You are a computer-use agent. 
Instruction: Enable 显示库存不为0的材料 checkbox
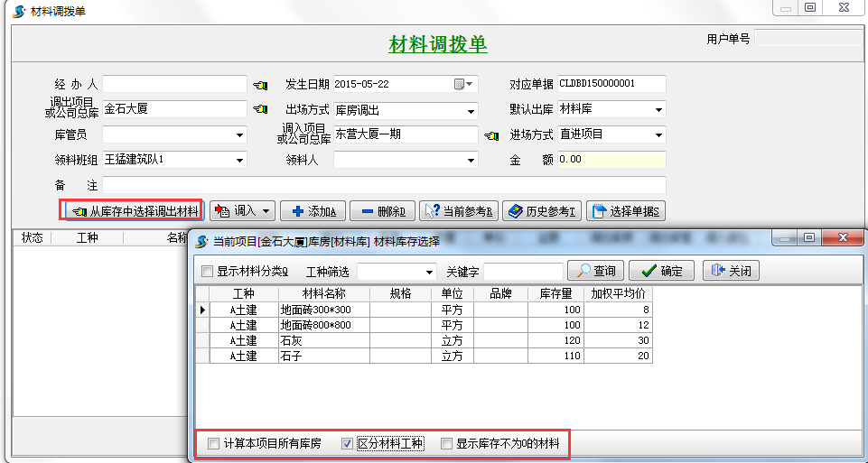(x=446, y=444)
